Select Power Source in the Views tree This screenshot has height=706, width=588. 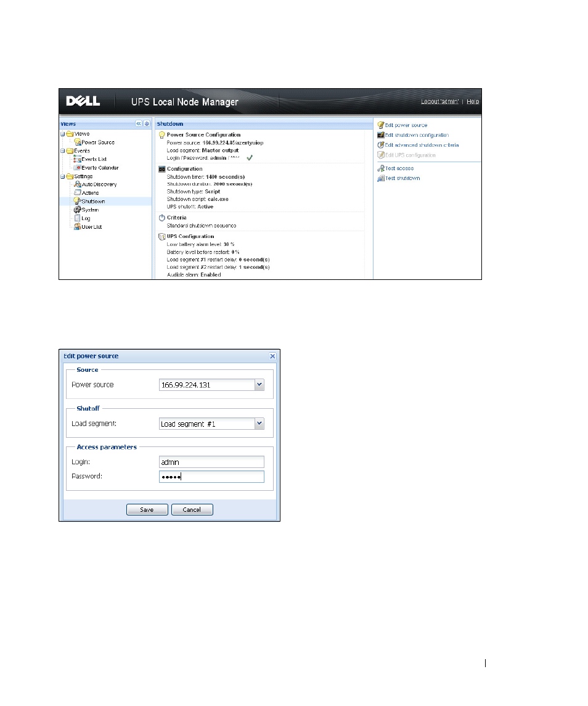pyautogui.click(x=98, y=142)
